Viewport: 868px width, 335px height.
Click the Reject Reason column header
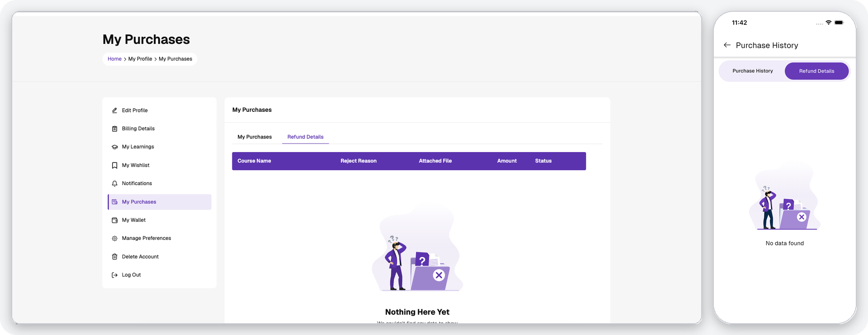[x=359, y=161]
